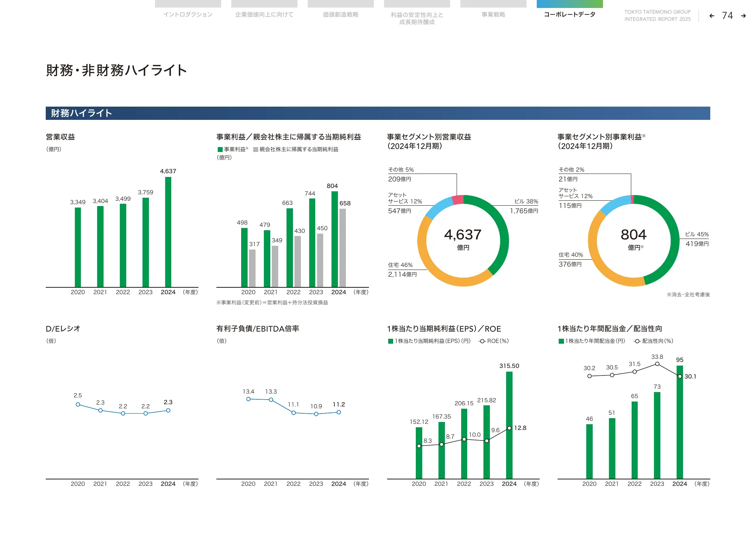Image resolution: width=756 pixels, height=535 pixels.
Task: Open the 価値創造戦略 section tab
Action: point(341,14)
